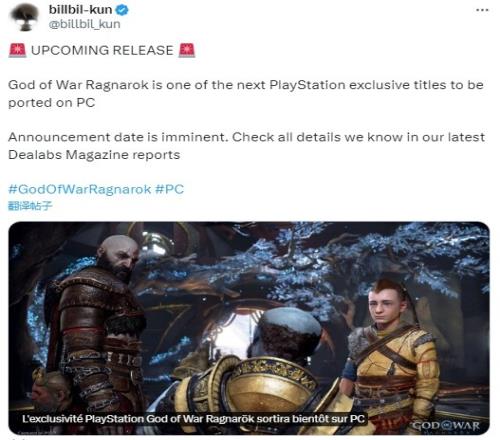The width and height of the screenshot is (500, 440).
Task: Open the billbil-kun profile avatar
Action: [24, 17]
